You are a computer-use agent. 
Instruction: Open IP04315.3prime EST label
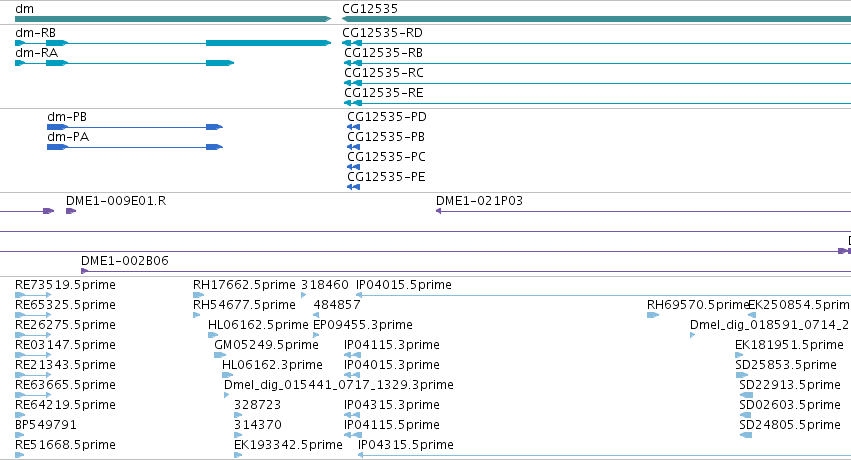[391, 405]
